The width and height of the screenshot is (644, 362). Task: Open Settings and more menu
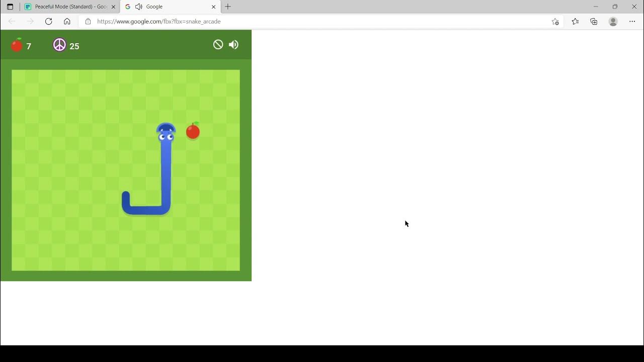pyautogui.click(x=632, y=21)
